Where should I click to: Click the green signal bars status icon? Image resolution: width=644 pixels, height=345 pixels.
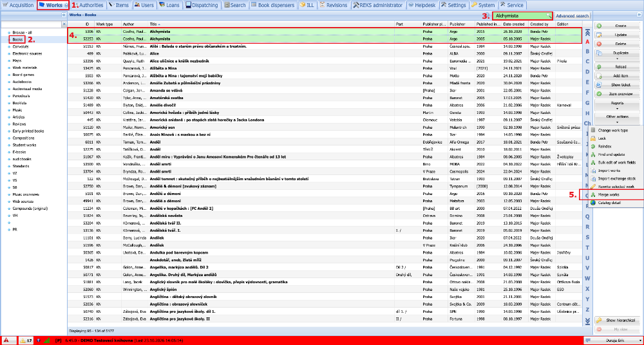[46, 340]
